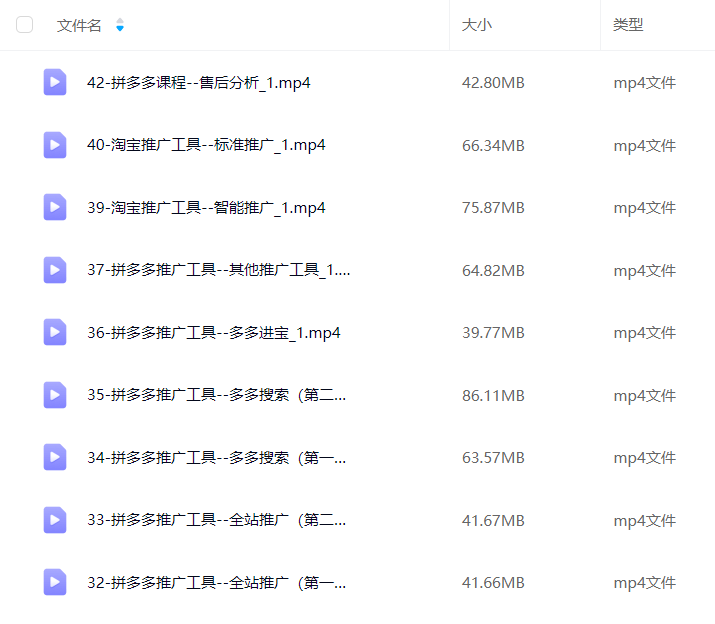This screenshot has height=624, width=715.
Task: Click the 63.57MB size value
Action: [493, 458]
